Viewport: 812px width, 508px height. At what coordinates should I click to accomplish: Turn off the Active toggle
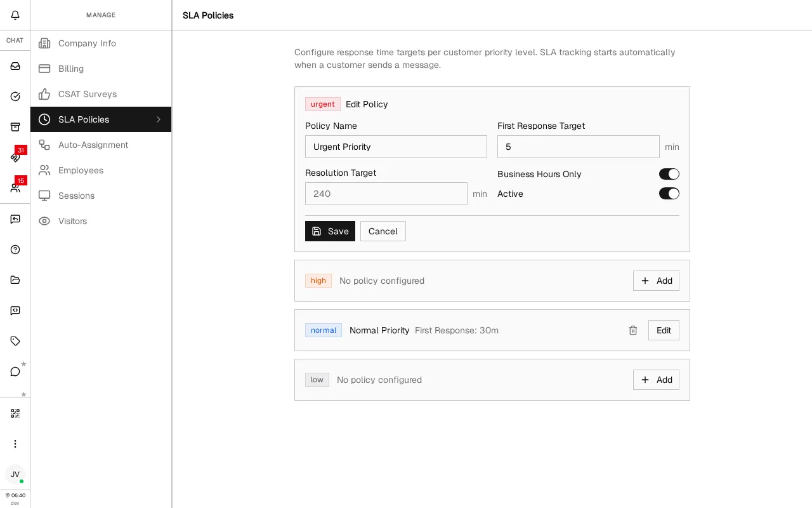coord(669,194)
